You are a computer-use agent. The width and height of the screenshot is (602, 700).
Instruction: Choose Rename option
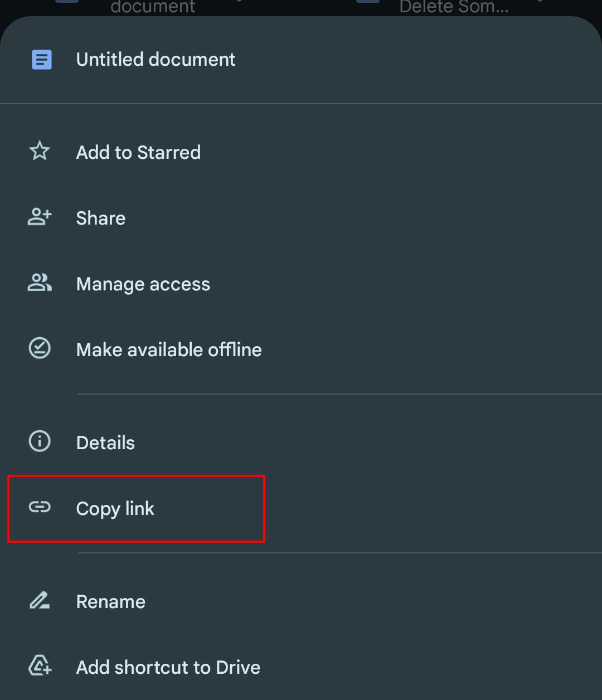pos(301,601)
